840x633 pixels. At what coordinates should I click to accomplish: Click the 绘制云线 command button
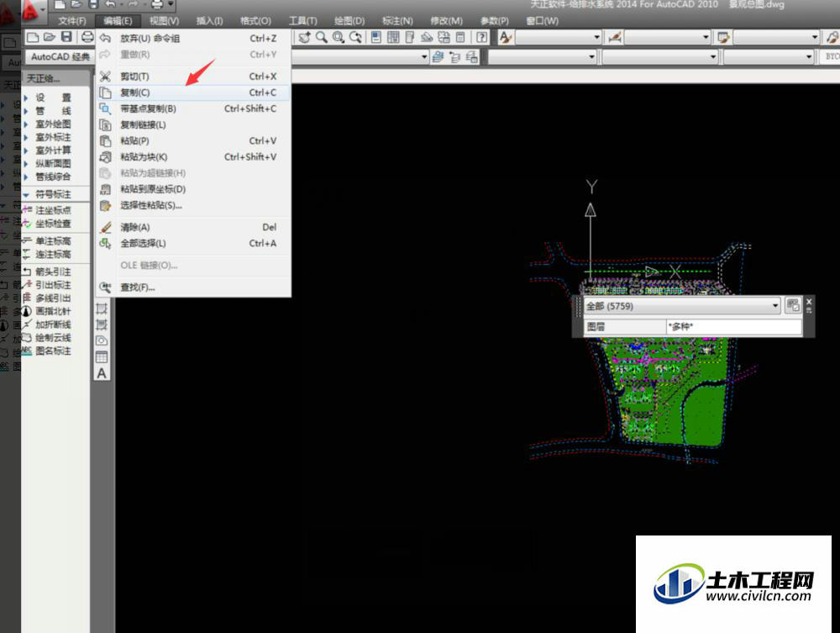53,338
